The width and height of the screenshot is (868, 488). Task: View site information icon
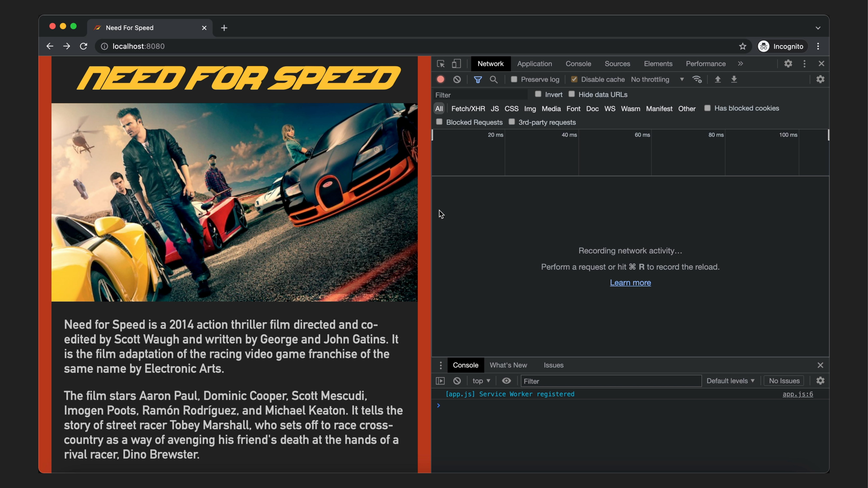(x=104, y=46)
